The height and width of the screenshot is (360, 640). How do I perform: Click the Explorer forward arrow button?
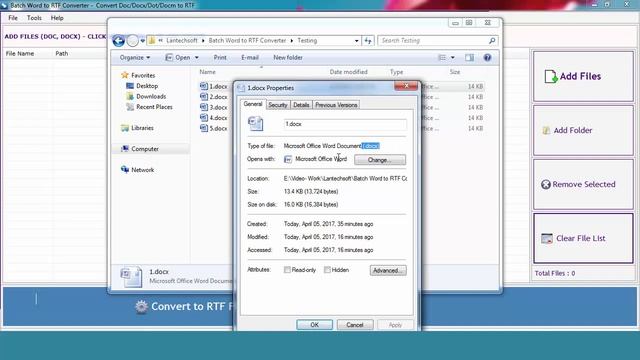(x=133, y=41)
